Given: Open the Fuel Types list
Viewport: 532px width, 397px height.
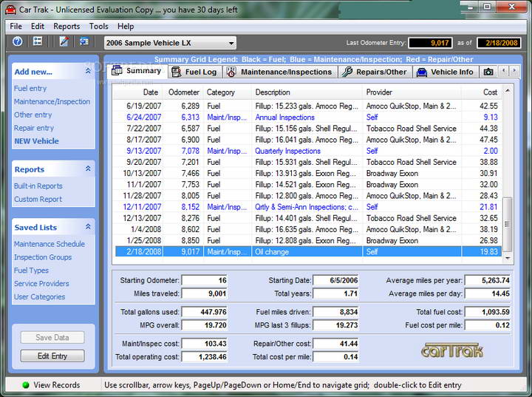Looking at the screenshot, I should pyautogui.click(x=31, y=271).
